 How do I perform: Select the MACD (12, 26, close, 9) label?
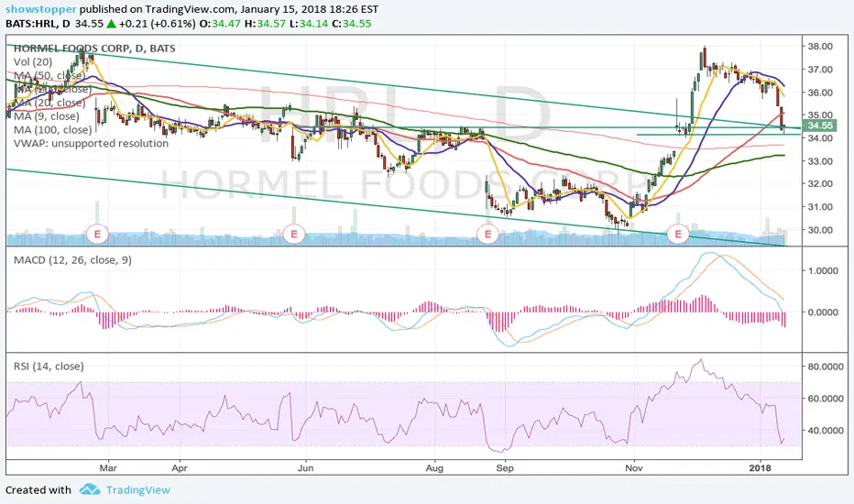pos(72,260)
